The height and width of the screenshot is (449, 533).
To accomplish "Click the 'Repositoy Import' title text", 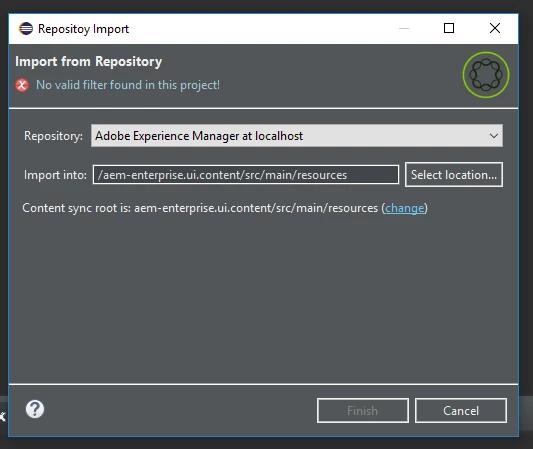I will (83, 29).
